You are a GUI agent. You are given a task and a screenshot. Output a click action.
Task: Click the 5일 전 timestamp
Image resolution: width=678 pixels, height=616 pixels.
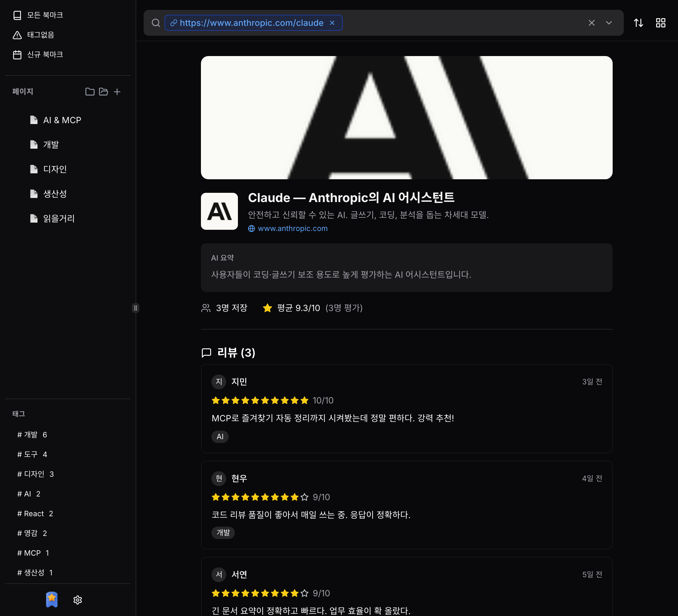point(592,574)
